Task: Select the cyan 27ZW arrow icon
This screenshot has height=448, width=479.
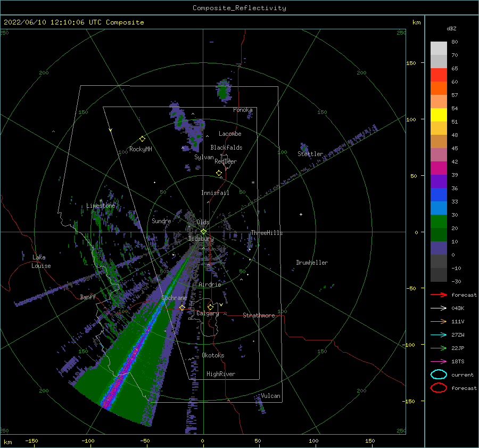Action: [x=439, y=335]
